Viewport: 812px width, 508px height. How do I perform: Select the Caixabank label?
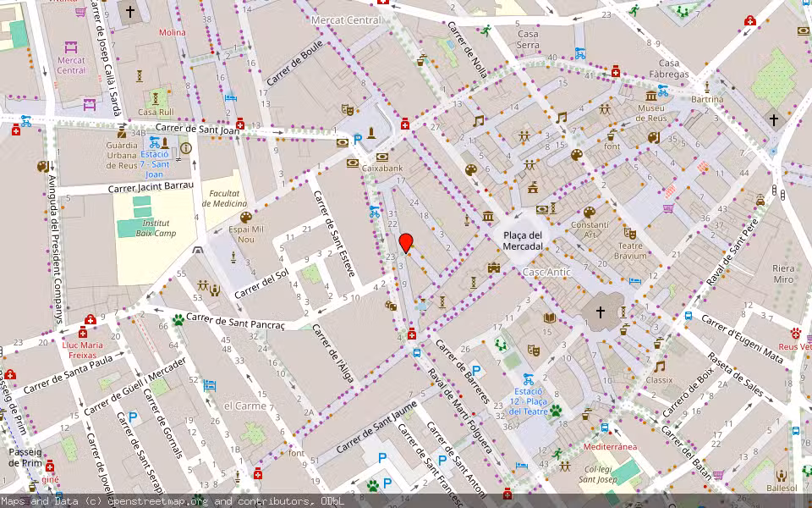coord(382,168)
